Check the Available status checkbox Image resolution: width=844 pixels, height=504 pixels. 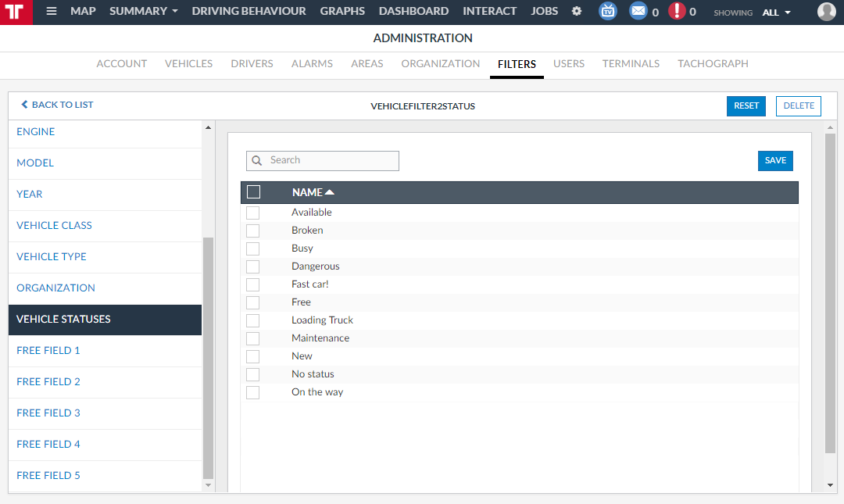tap(252, 213)
